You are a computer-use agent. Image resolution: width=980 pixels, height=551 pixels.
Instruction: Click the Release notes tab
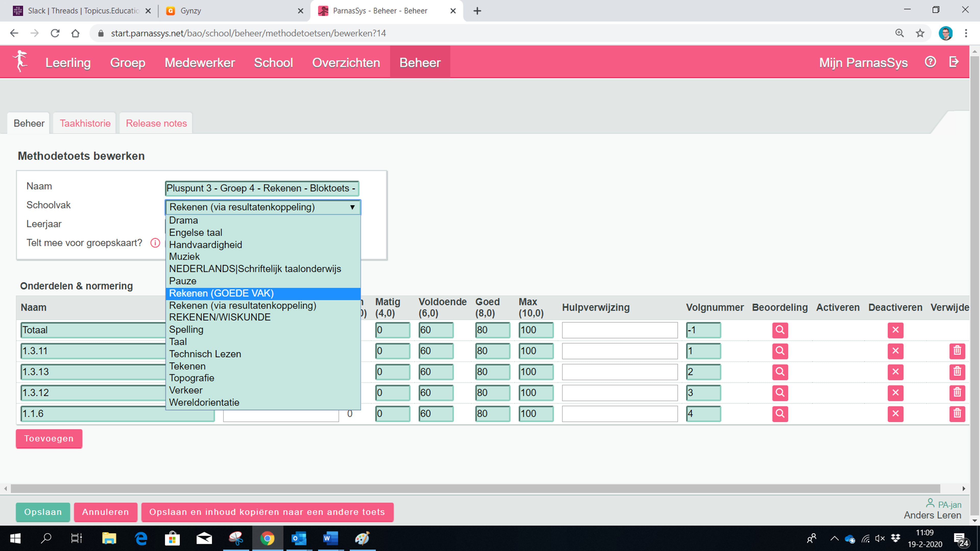pos(155,123)
